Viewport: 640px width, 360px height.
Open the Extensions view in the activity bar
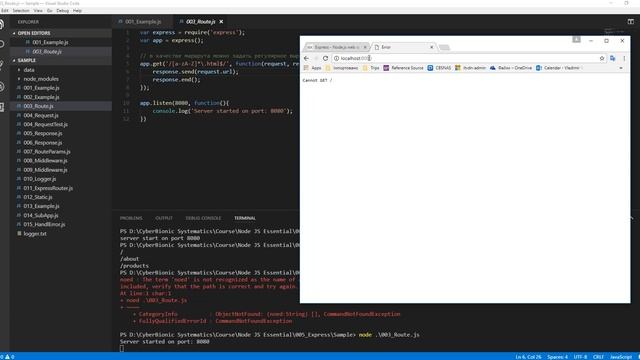point(2,107)
